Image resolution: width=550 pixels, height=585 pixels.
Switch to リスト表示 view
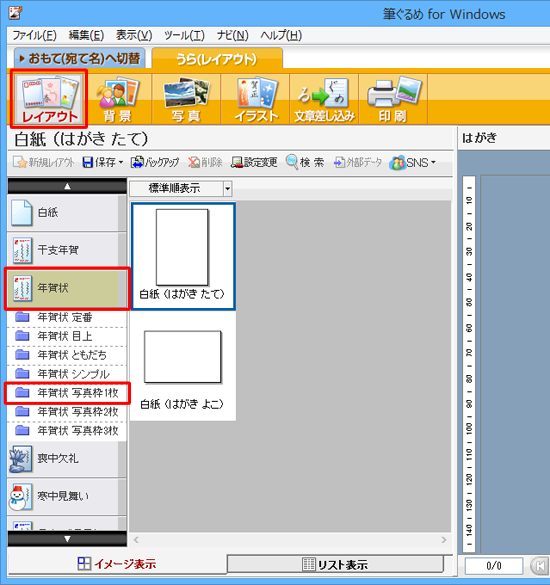(x=335, y=564)
